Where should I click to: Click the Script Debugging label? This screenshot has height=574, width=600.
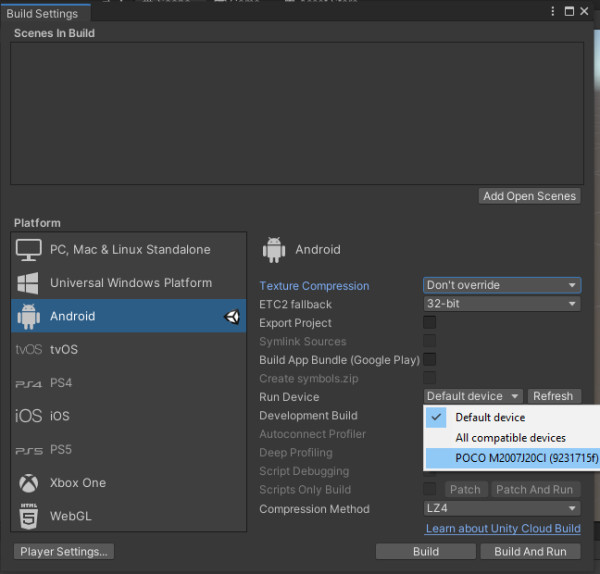(304, 471)
